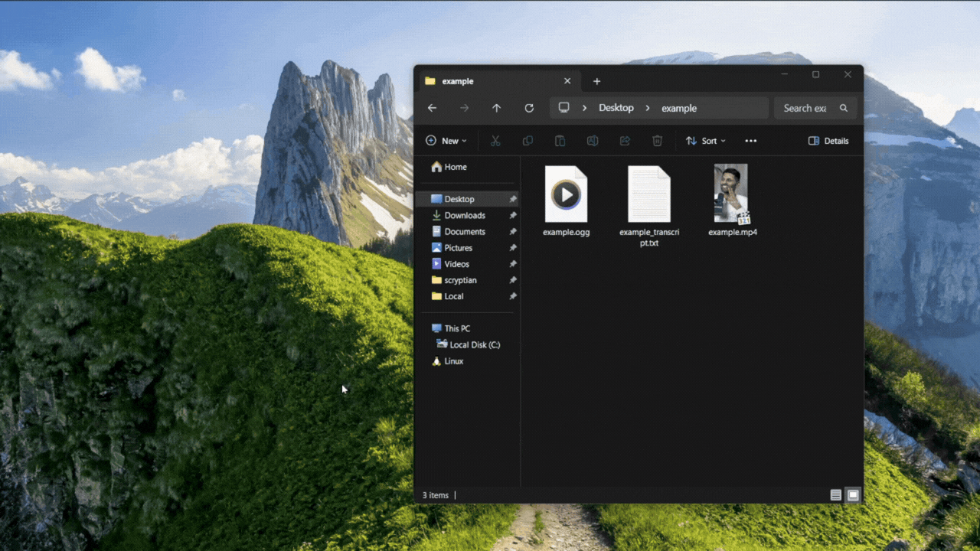The height and width of the screenshot is (551, 980).
Task: Click Desktop in the address breadcrumb
Action: 616,108
